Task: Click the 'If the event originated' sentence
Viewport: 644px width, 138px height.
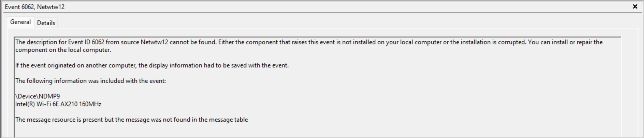Action: [152, 65]
